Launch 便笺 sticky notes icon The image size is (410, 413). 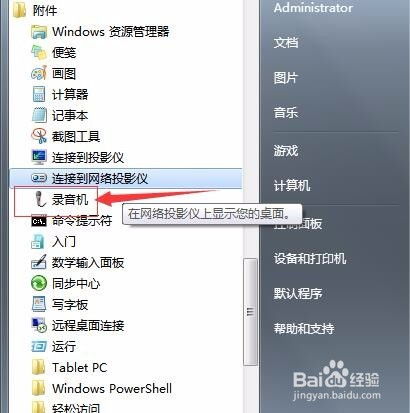tap(39, 52)
